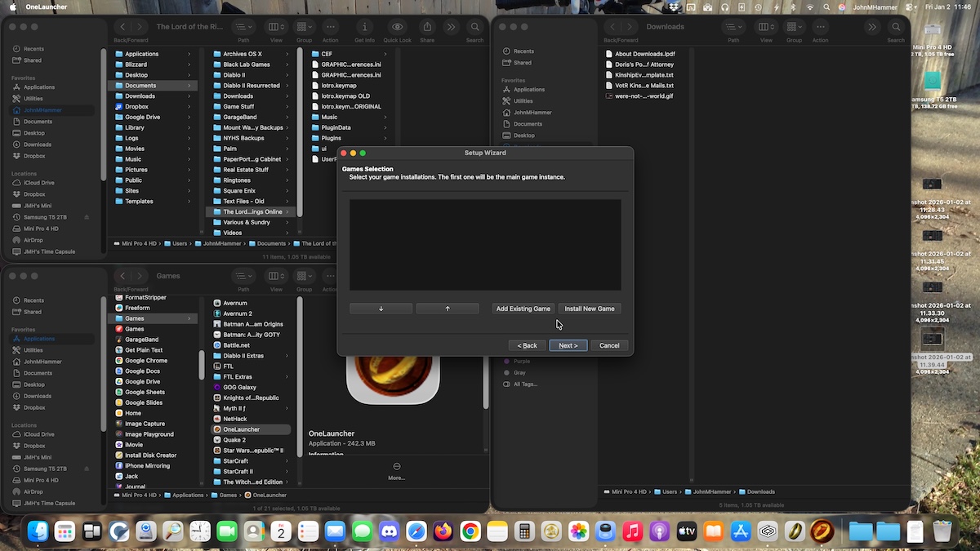Screen dimensions: 980x551
Task: Open Trash in the Dock
Action: (942, 531)
